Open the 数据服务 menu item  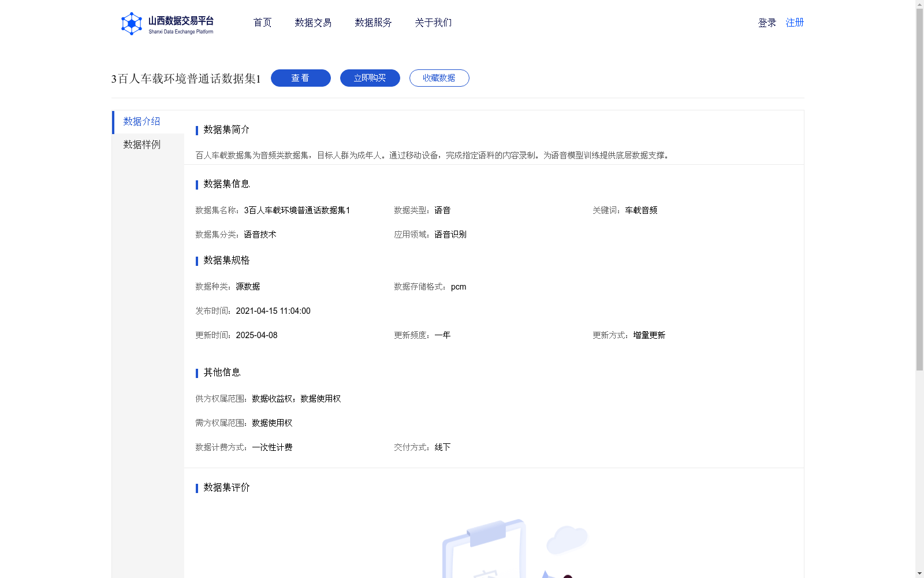tap(373, 23)
